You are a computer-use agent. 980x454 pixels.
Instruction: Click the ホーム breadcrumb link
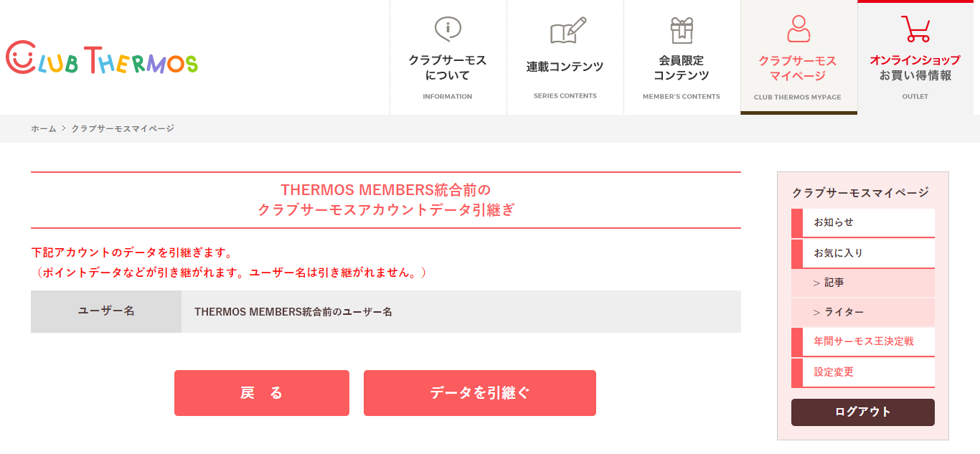click(43, 128)
